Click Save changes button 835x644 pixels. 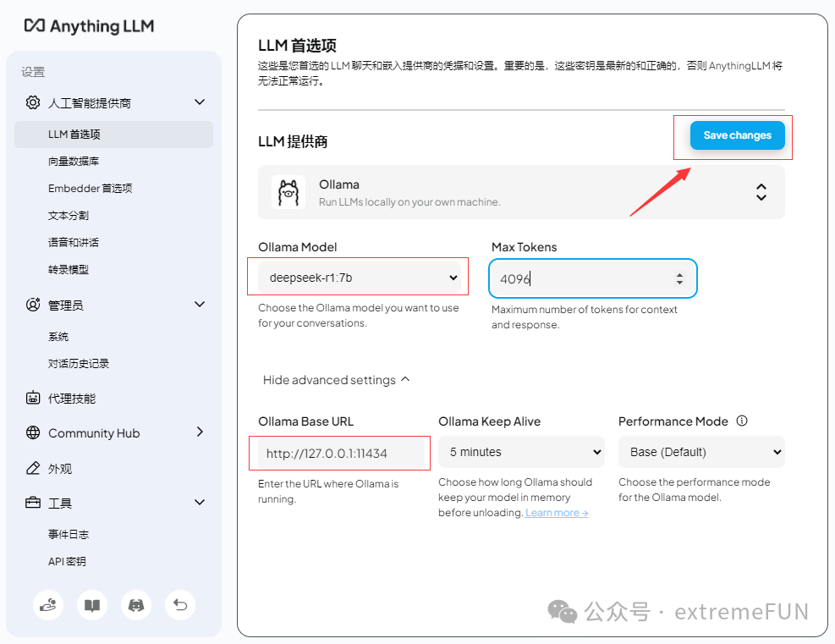738,135
